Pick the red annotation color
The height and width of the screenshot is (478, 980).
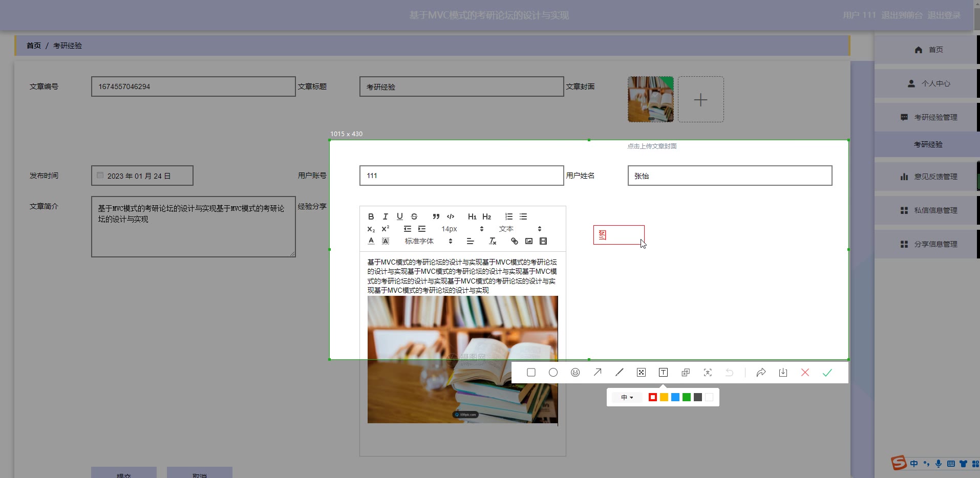point(653,397)
